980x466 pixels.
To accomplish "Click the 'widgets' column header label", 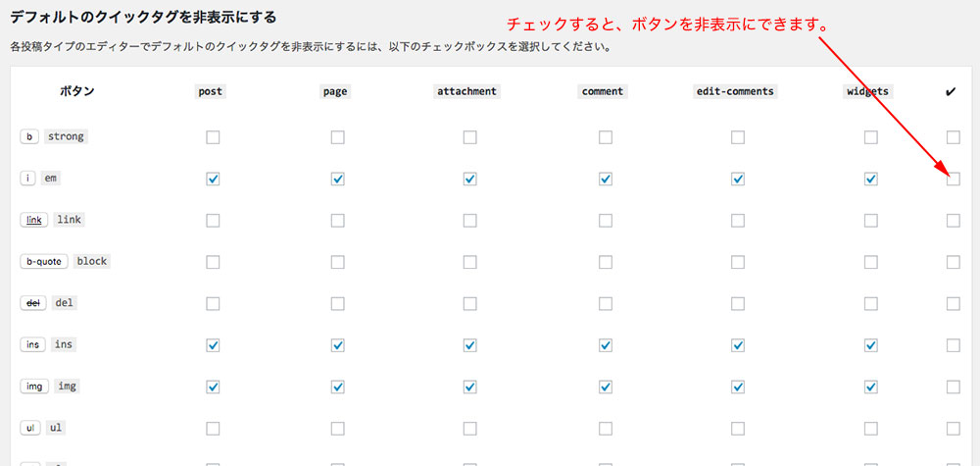I will pos(867,91).
